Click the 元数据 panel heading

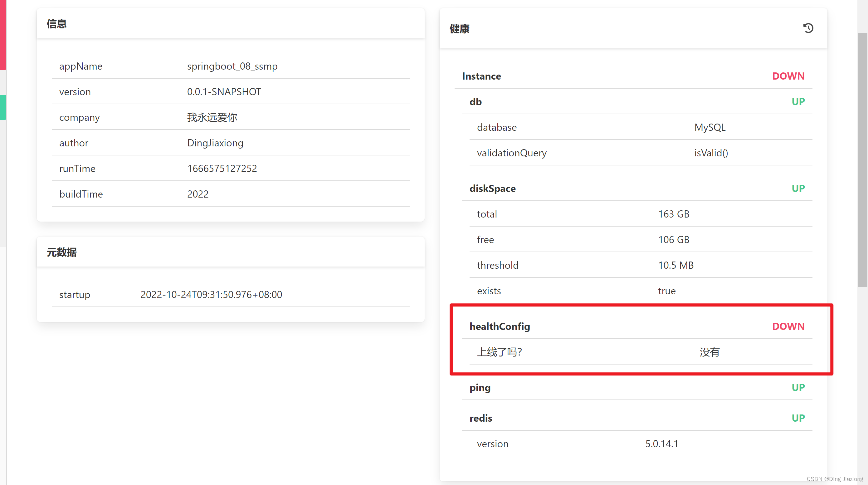pos(62,252)
